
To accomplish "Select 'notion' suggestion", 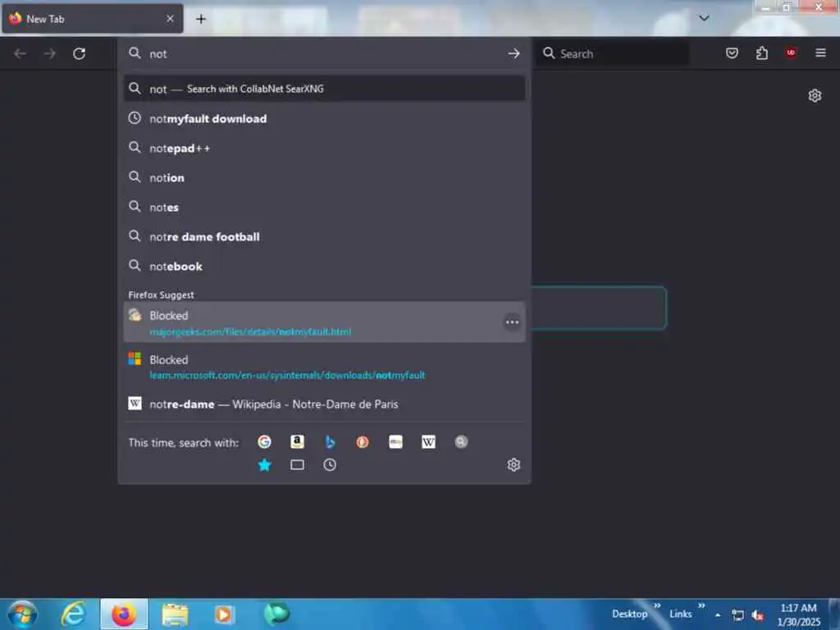I will pyautogui.click(x=324, y=177).
